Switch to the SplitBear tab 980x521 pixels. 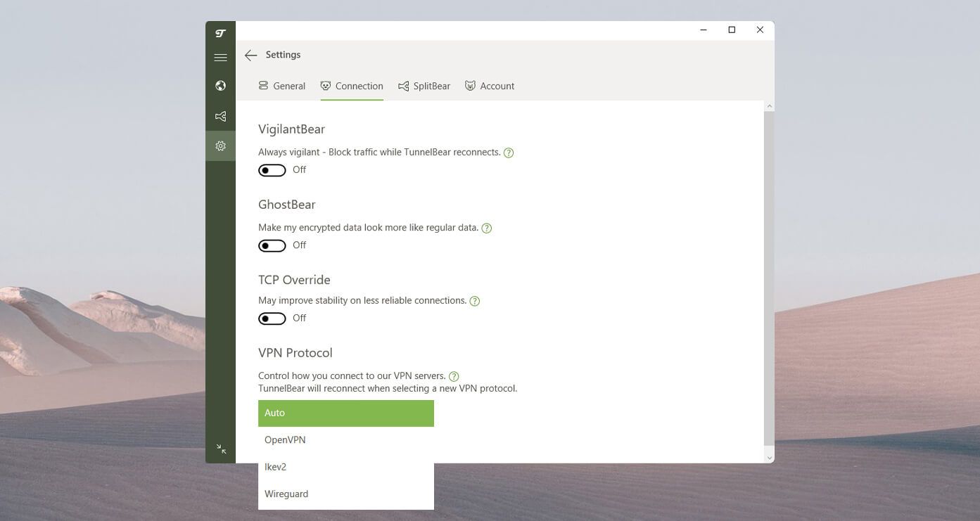tap(424, 86)
